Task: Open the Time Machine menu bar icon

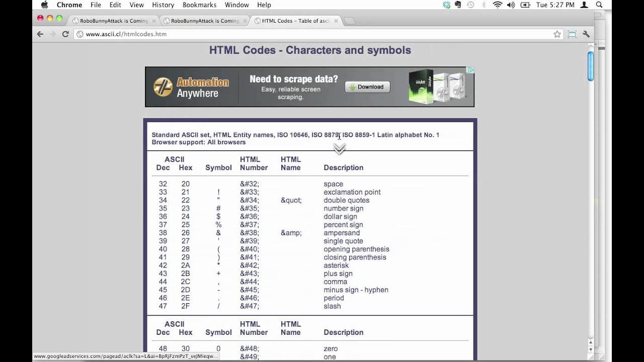Action: click(470, 5)
